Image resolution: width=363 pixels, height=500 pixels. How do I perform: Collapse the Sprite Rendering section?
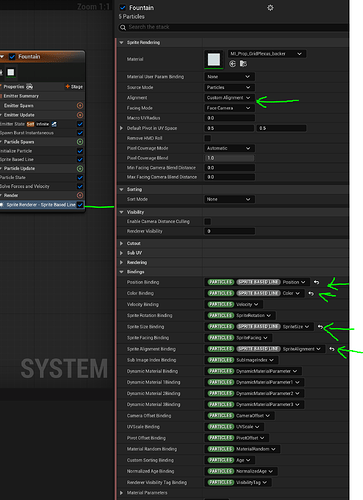point(121,42)
